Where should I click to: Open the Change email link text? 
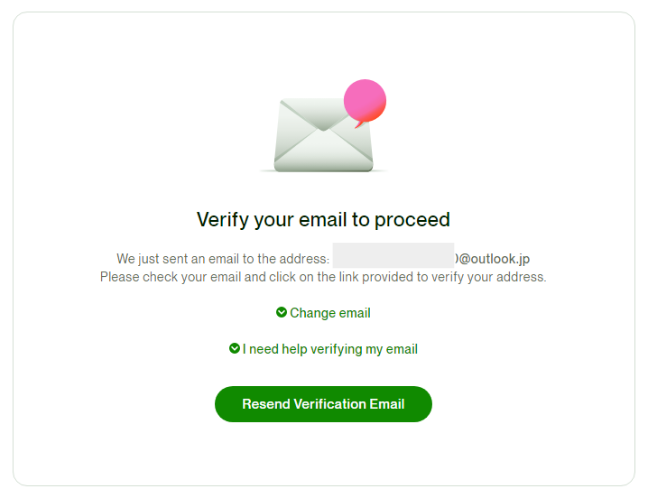click(x=330, y=313)
